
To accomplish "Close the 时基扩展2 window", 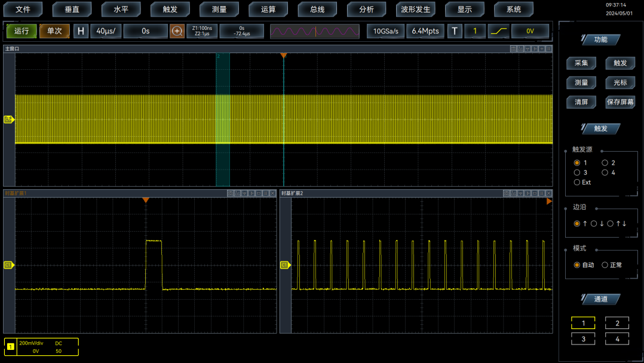I will coord(548,193).
